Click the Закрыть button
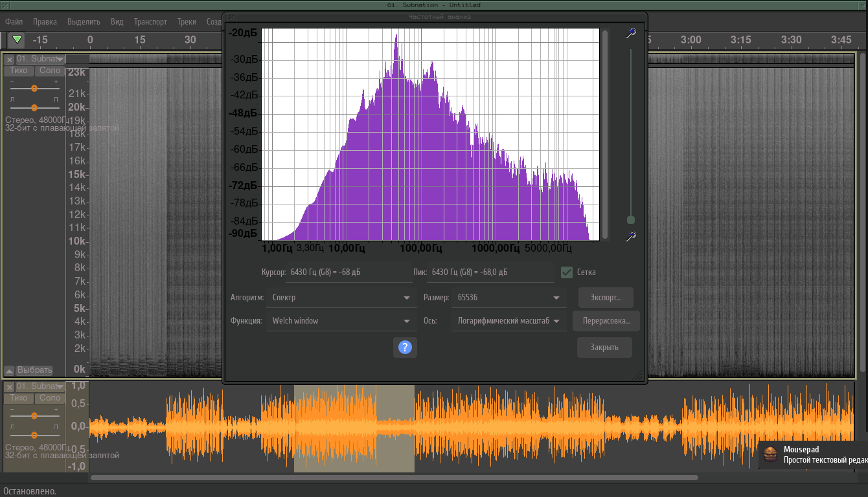The height and width of the screenshot is (497, 868). (604, 348)
